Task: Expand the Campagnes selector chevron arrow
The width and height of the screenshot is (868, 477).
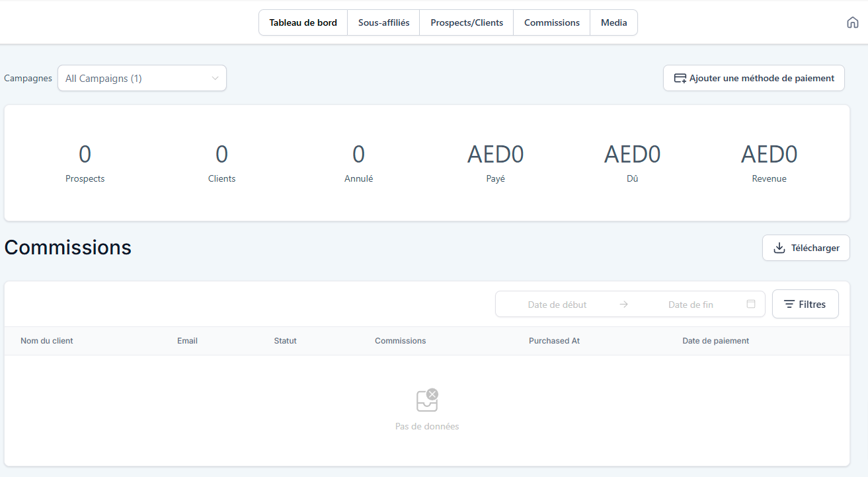Action: pyautogui.click(x=215, y=78)
